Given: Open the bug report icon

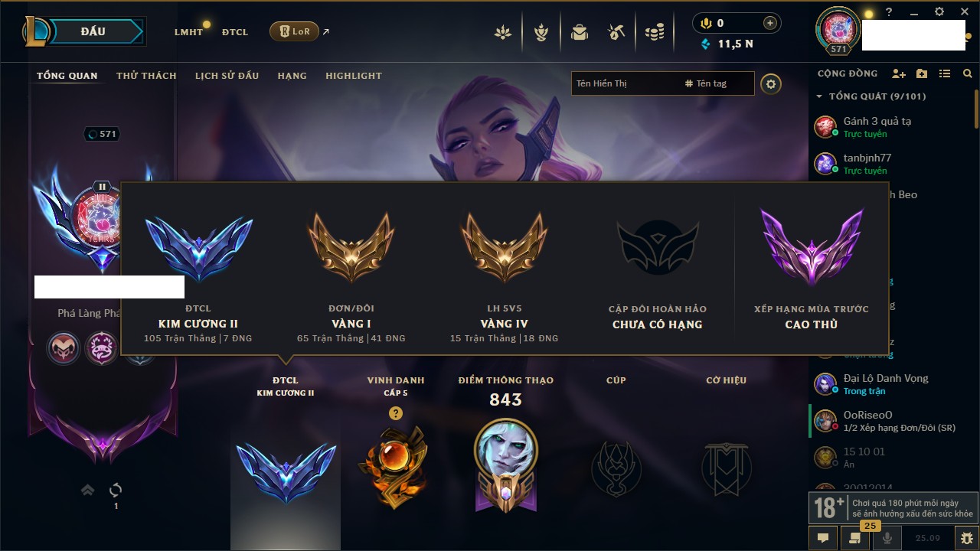Looking at the screenshot, I should pyautogui.click(x=966, y=538).
